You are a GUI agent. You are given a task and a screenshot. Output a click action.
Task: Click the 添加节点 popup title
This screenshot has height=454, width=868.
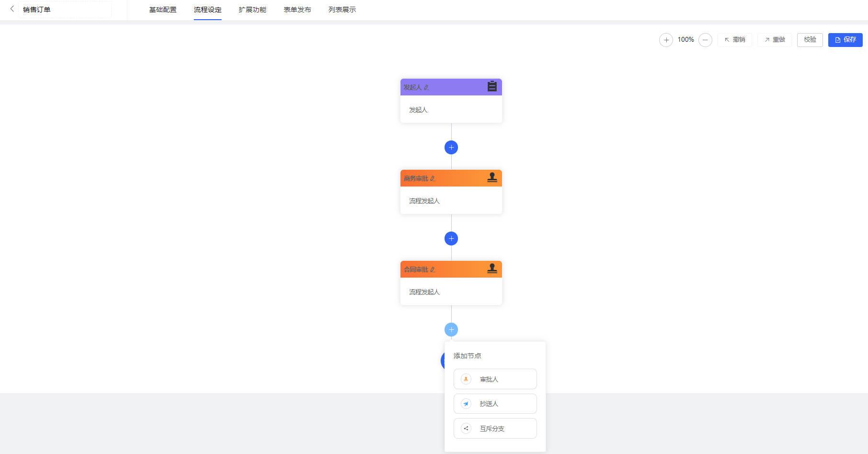click(467, 356)
